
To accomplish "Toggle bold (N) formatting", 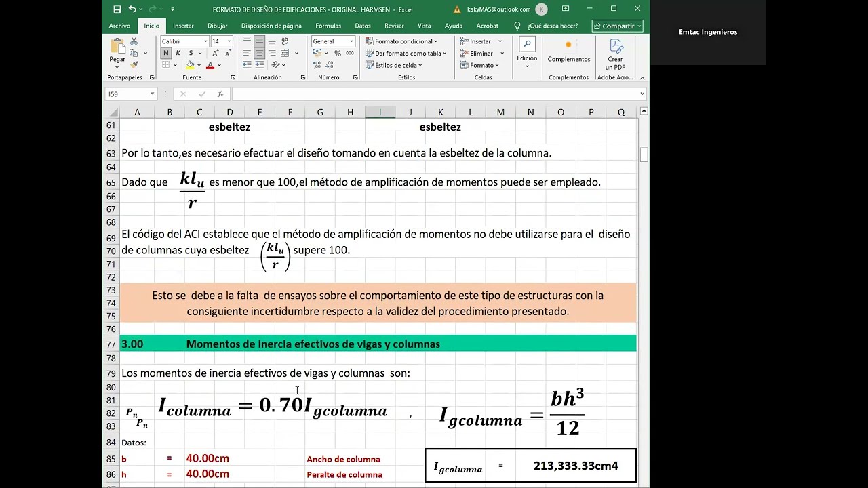I will point(166,53).
